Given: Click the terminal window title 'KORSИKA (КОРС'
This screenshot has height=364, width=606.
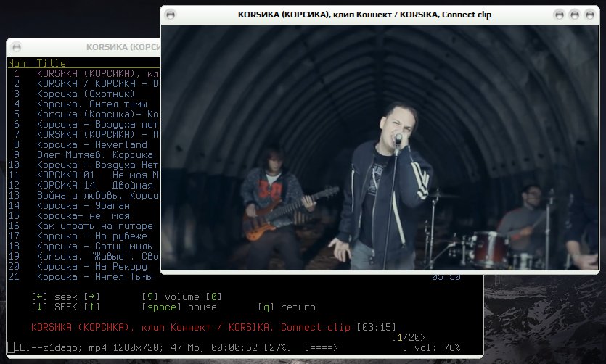Looking at the screenshot, I should point(123,47).
